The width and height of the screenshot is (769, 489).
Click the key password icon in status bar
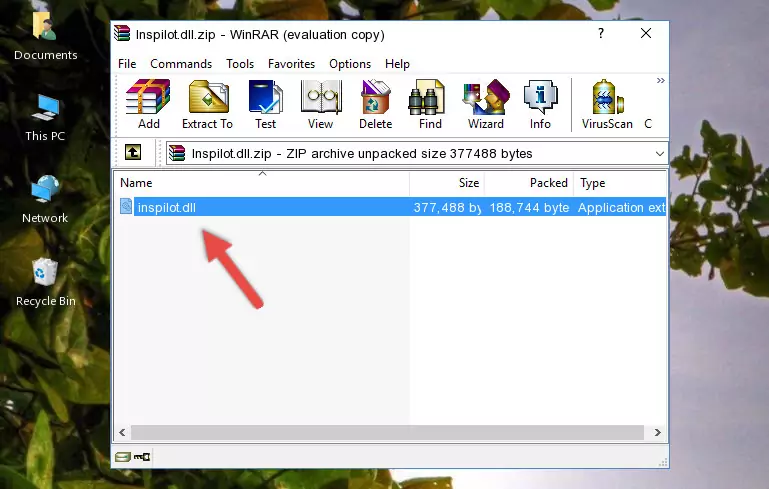point(142,457)
